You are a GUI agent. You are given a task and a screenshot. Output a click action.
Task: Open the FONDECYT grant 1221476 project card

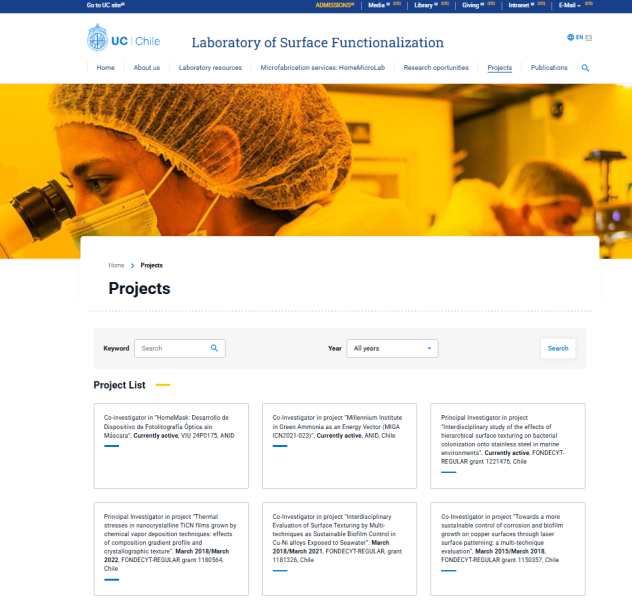click(x=507, y=446)
